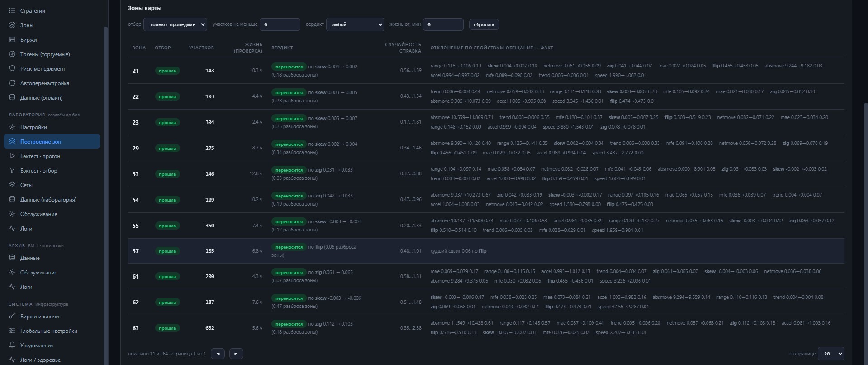Click the Зоны layers icon in sidebar
This screenshot has width=868, height=365.
[x=12, y=25]
